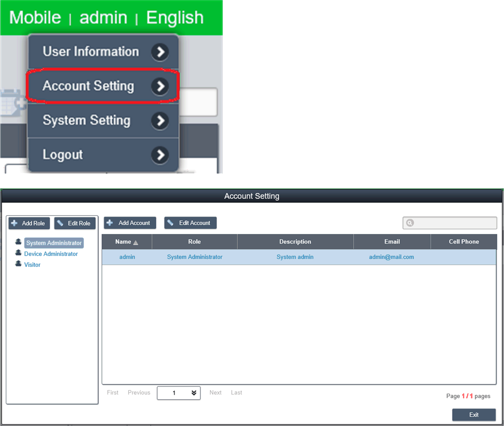Click the arrow icon beside User Information
Screen dimensions: 504x426
point(160,52)
